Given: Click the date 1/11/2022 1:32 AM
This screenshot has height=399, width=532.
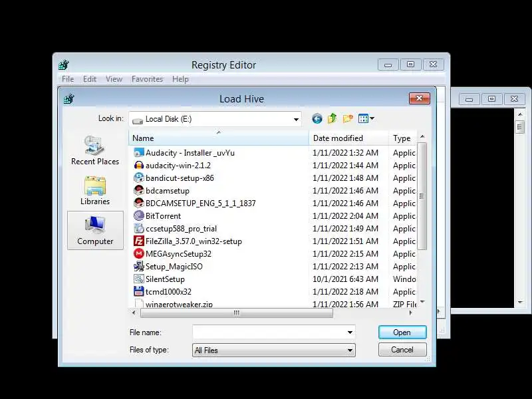Looking at the screenshot, I should click(x=345, y=153).
